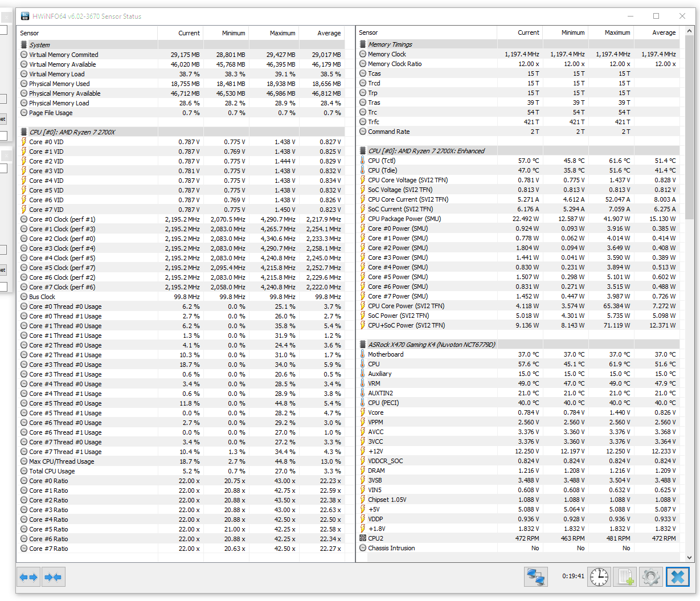700x601 pixels.
Task: Select the Max CPU/Thread Usage row
Action: (181, 461)
